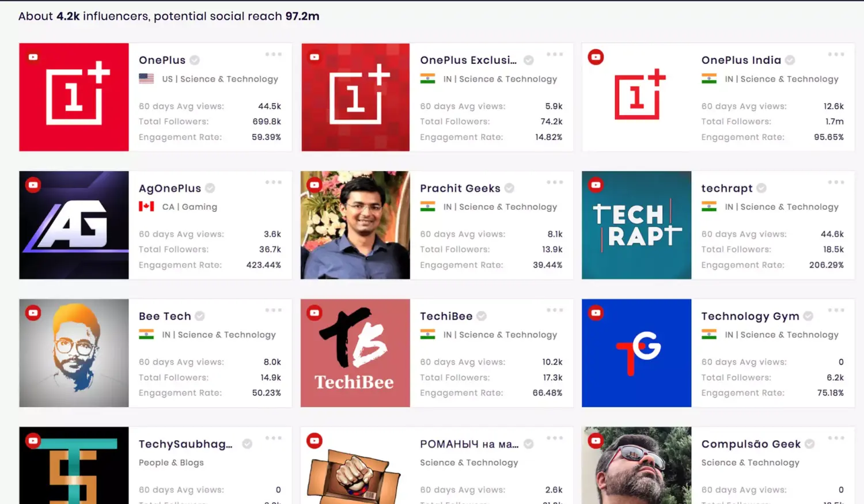Click the verified badge next to Bee Tech
Viewport: 864px width, 504px height.
(x=200, y=316)
